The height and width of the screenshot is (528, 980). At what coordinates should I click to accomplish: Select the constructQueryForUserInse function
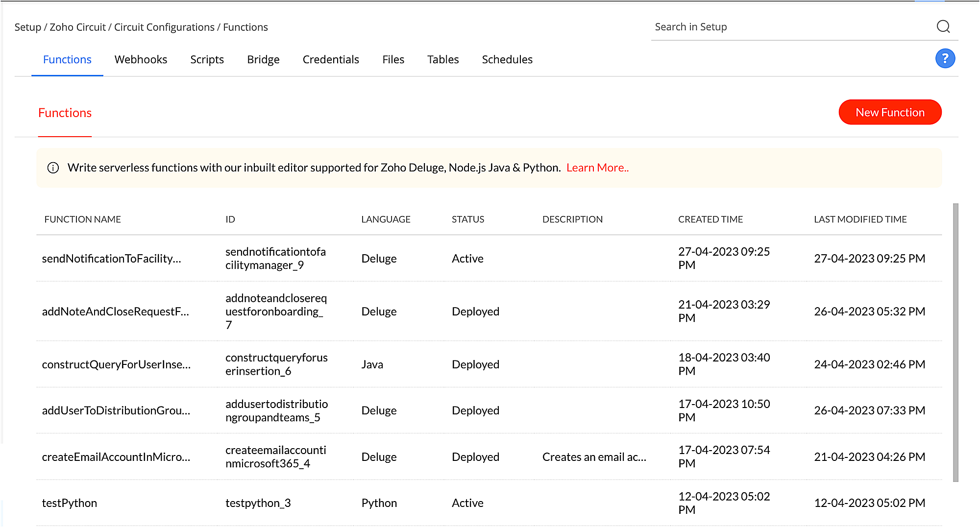click(x=116, y=364)
